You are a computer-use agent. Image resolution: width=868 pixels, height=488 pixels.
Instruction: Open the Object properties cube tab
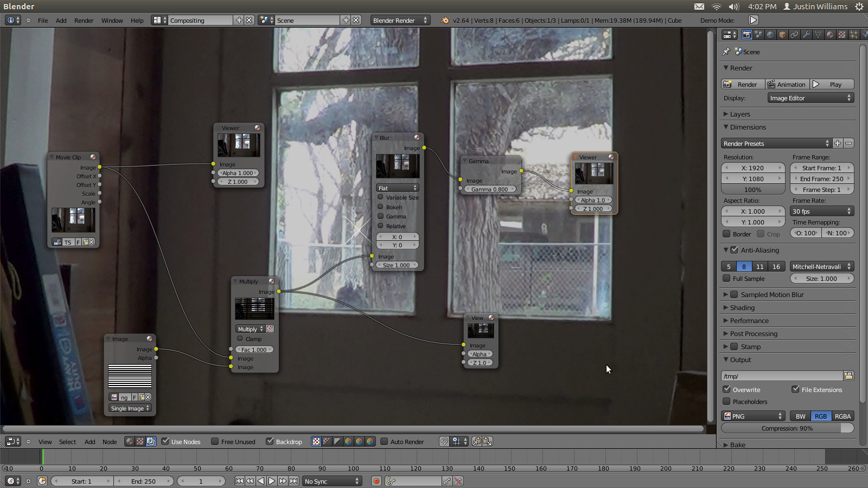point(782,35)
